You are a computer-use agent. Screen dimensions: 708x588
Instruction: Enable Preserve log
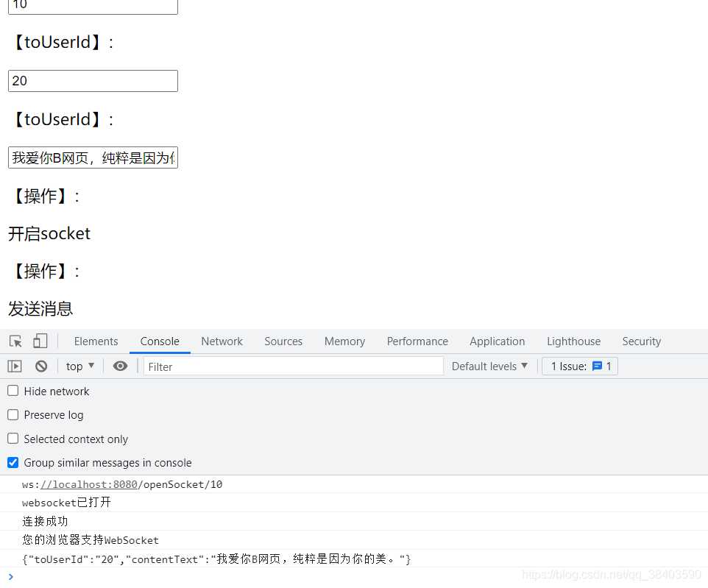pyautogui.click(x=13, y=414)
